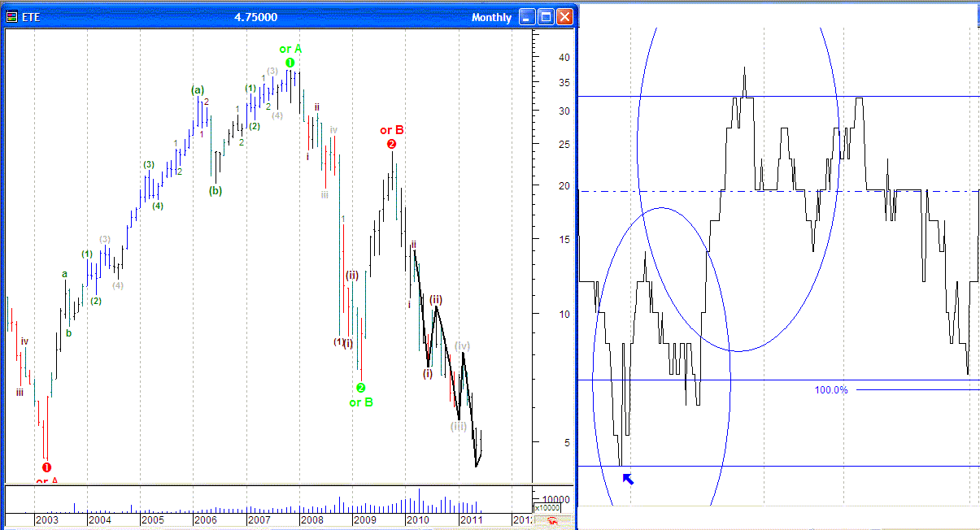
Task: Click red circled 2 wave marker near 2009 peak
Action: click(391, 144)
